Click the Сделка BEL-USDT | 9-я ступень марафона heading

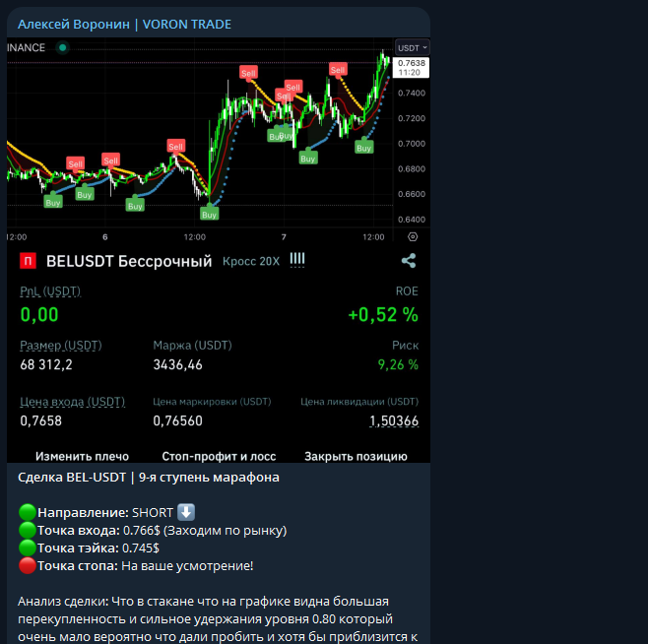(x=149, y=478)
